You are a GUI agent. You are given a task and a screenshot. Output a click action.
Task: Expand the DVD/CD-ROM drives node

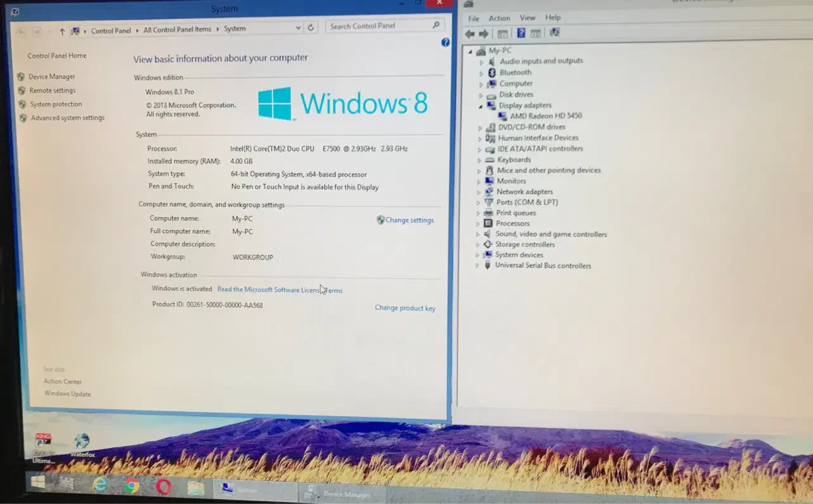[480, 128]
